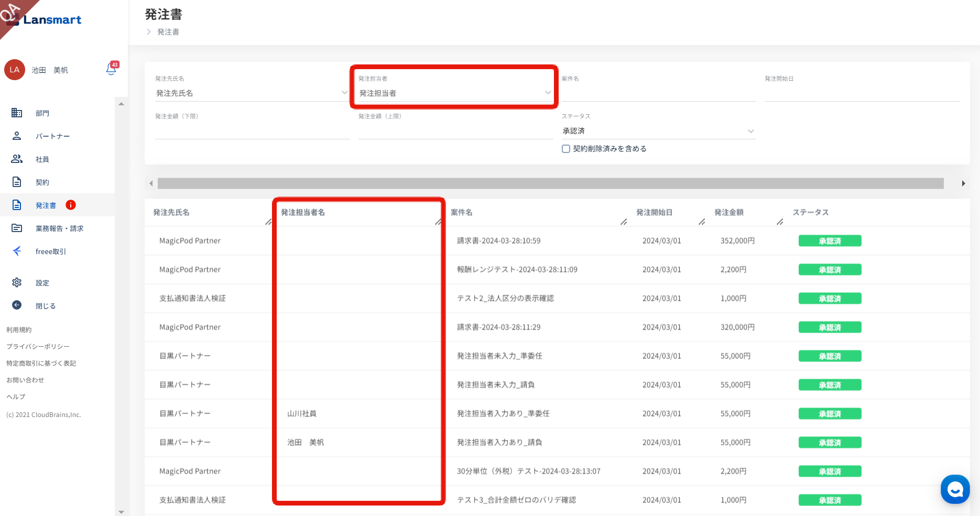The height and width of the screenshot is (516, 980).
Task: Click the 承認済 badge for 発注担当者入力あり_準委任
Action: coord(830,414)
